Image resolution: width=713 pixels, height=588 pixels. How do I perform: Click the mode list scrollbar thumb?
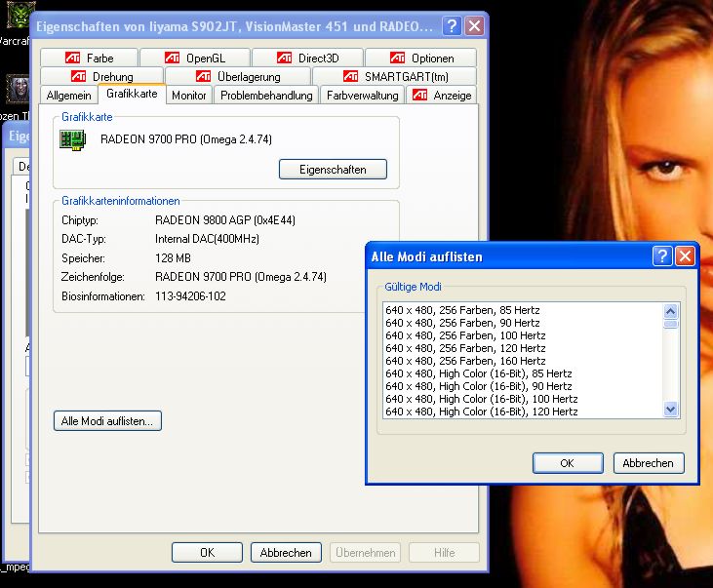tap(671, 324)
